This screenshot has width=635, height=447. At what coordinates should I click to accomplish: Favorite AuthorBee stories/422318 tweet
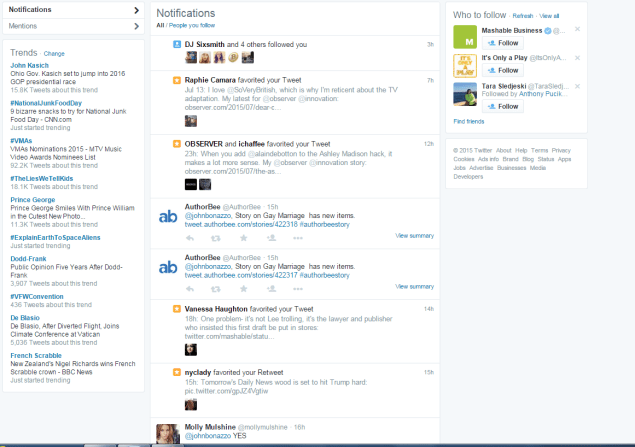pyautogui.click(x=243, y=238)
